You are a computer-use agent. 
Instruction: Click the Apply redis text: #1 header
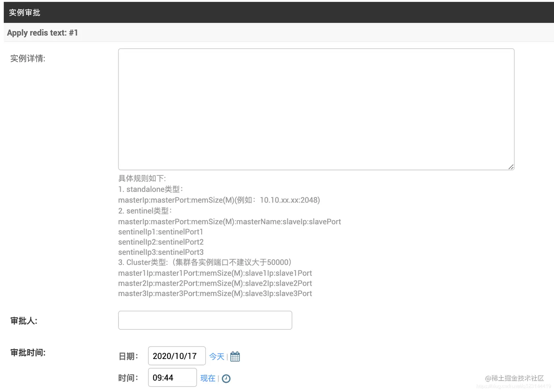(43, 33)
